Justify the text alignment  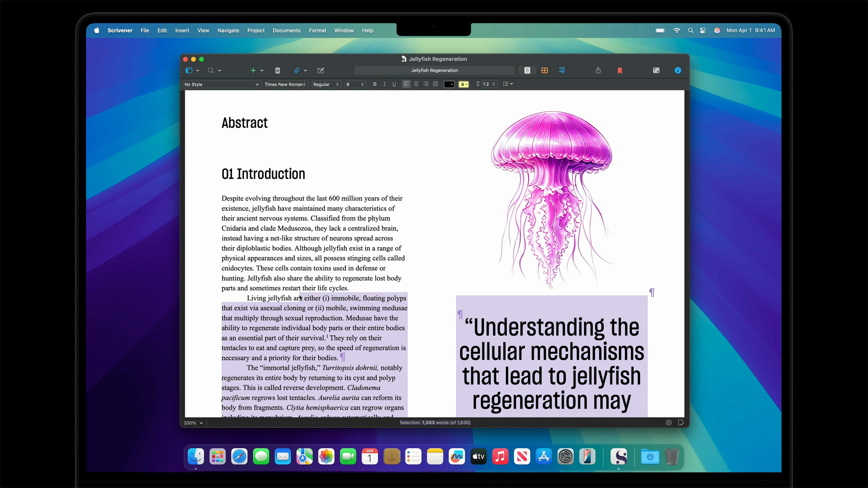(x=435, y=84)
